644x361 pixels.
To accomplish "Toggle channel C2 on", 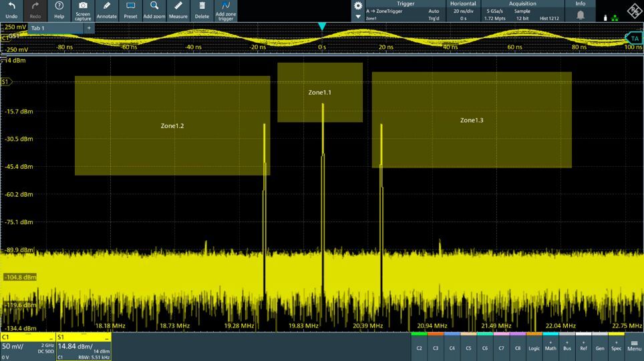I will pos(420,346).
